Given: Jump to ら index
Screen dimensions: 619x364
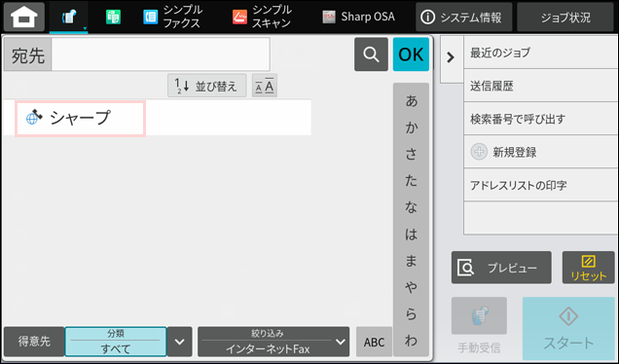Looking at the screenshot, I should pyautogui.click(x=411, y=313).
